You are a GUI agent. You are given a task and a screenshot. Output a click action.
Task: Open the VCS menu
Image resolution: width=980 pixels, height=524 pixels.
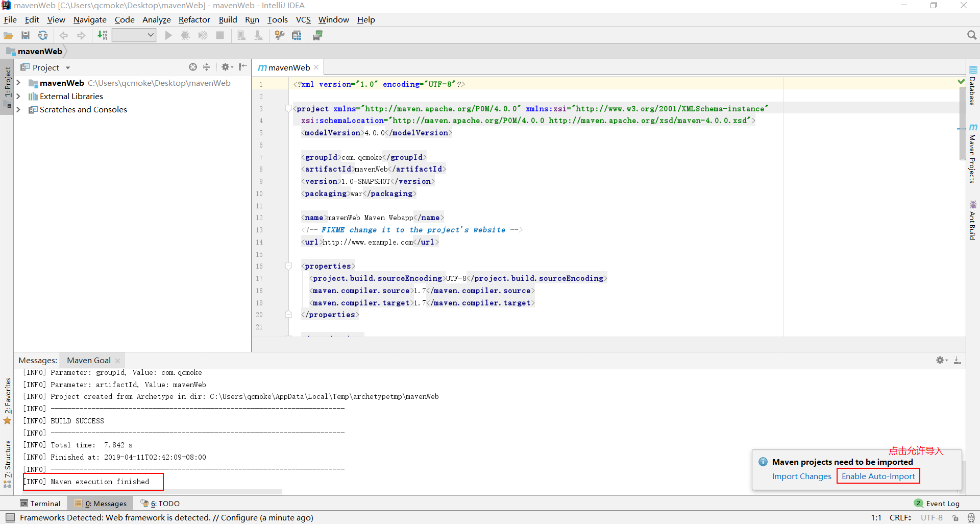pos(303,19)
